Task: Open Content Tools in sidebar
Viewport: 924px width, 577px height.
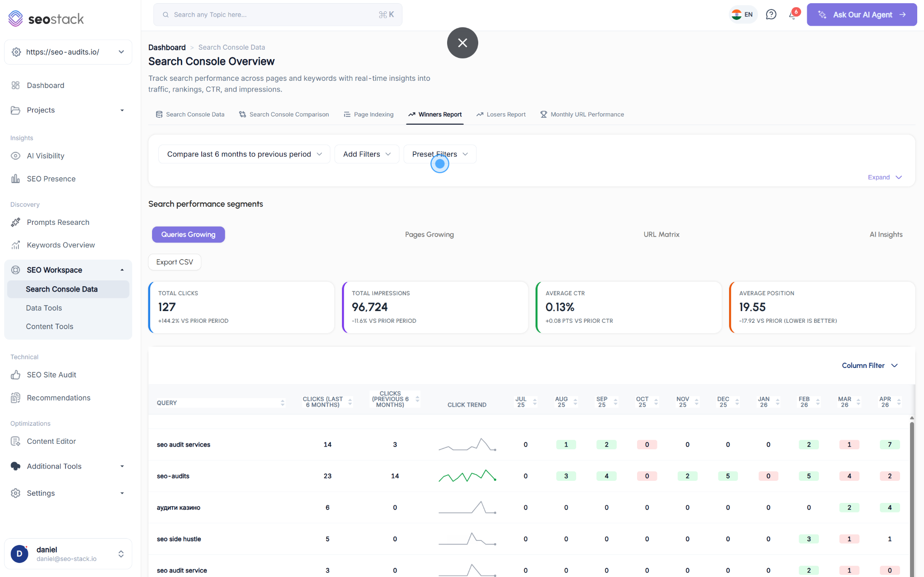Action: [50, 326]
